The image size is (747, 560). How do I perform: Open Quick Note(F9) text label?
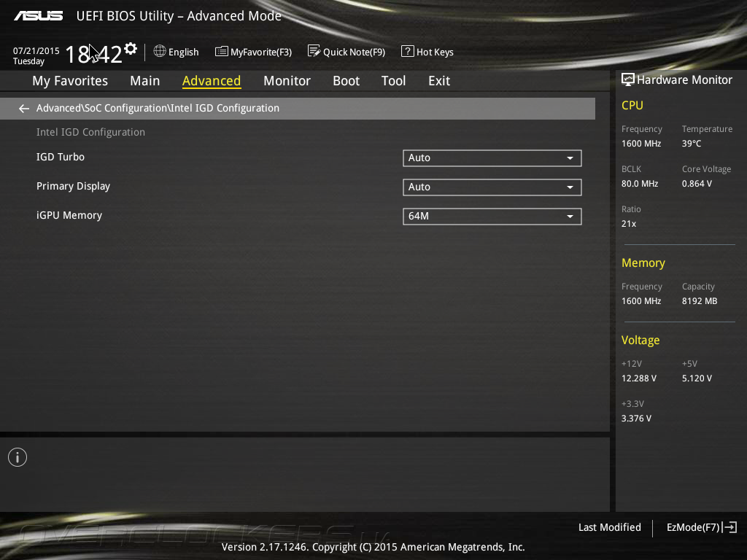(x=354, y=52)
